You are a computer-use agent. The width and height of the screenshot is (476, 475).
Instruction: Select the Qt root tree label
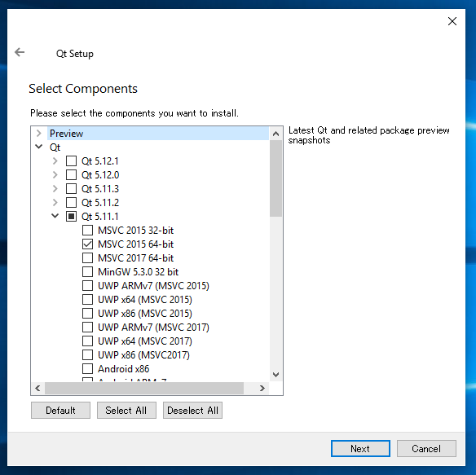[x=55, y=147]
